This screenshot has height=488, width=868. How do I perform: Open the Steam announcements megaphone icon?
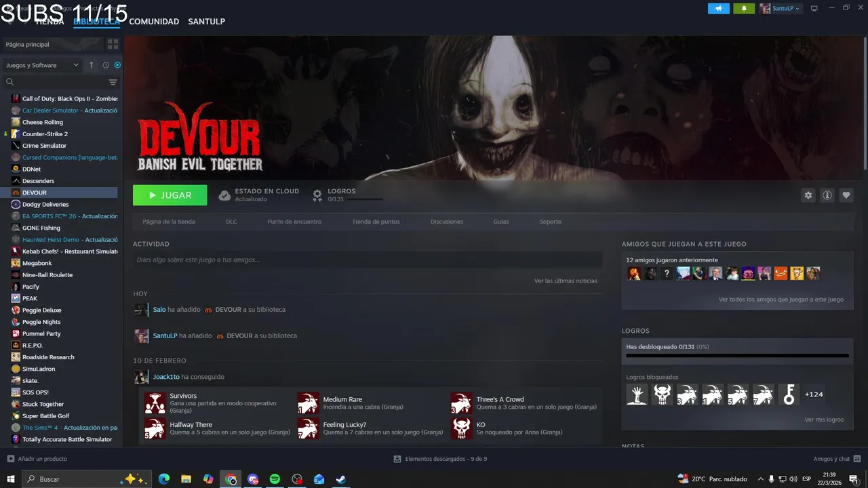click(x=719, y=8)
